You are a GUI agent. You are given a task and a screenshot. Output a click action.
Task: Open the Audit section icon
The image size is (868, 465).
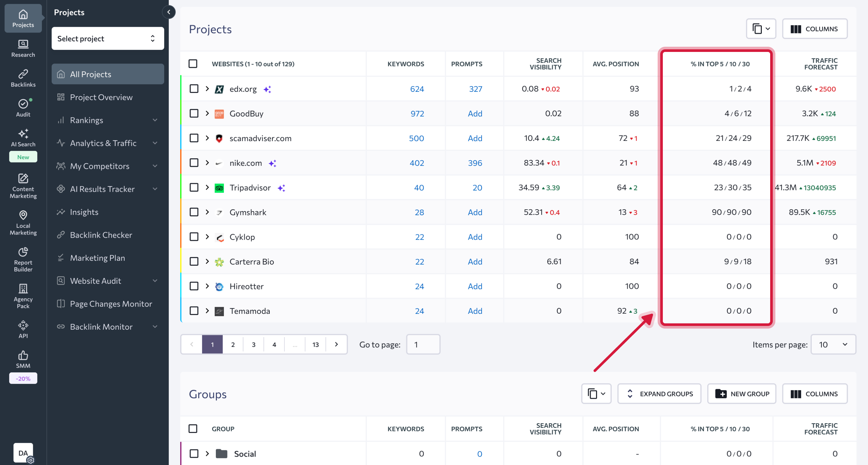[x=23, y=108]
